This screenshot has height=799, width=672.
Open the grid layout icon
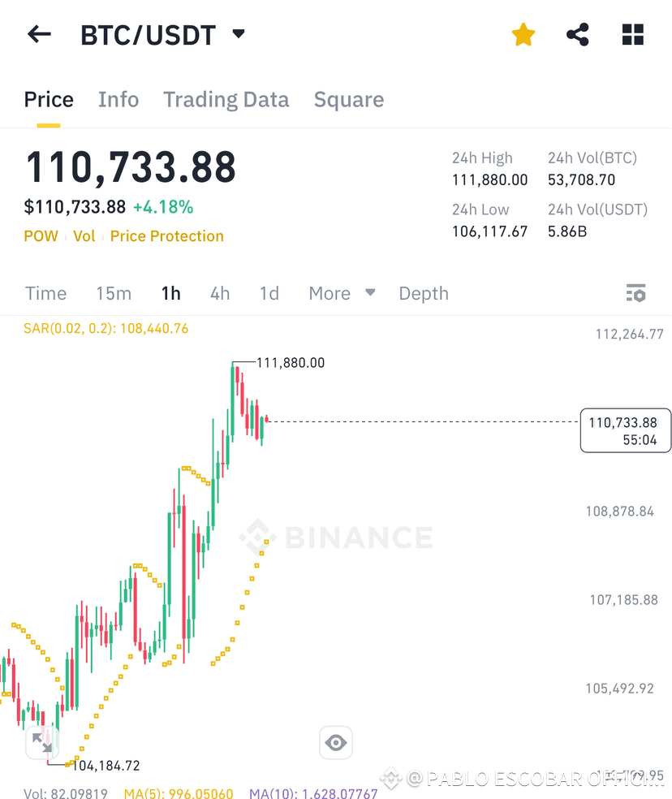pos(633,35)
